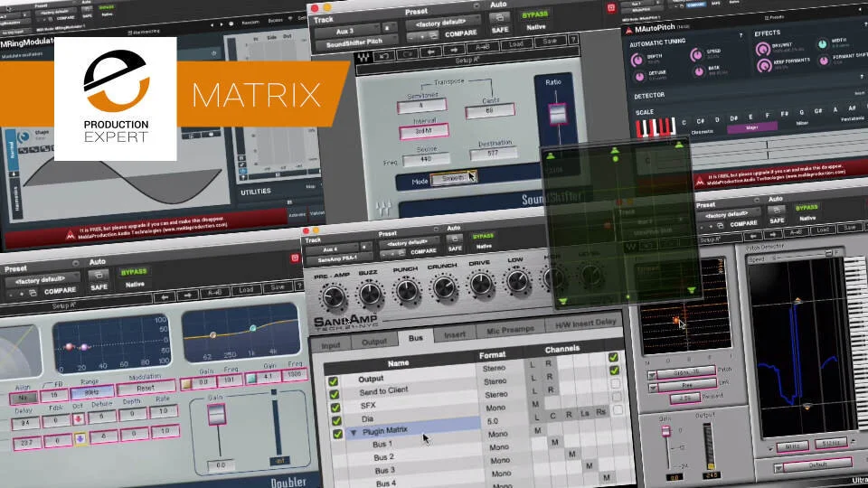Open the Aux 3 track selector dropdown
Image resolution: width=868 pixels, height=488 pixels.
(347, 31)
